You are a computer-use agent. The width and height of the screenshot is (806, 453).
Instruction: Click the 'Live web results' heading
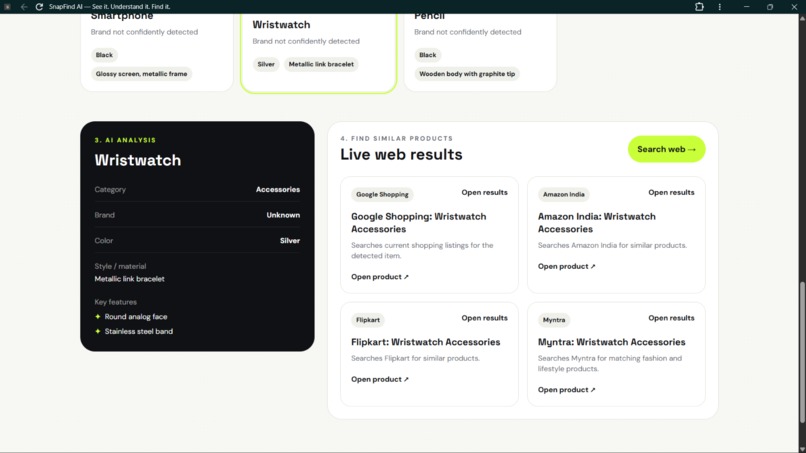pos(401,154)
